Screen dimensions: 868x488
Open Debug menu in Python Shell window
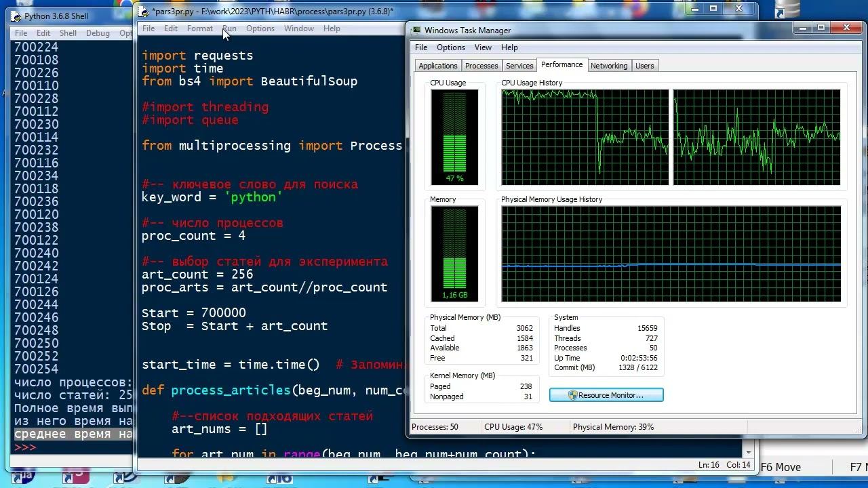pyautogui.click(x=98, y=33)
